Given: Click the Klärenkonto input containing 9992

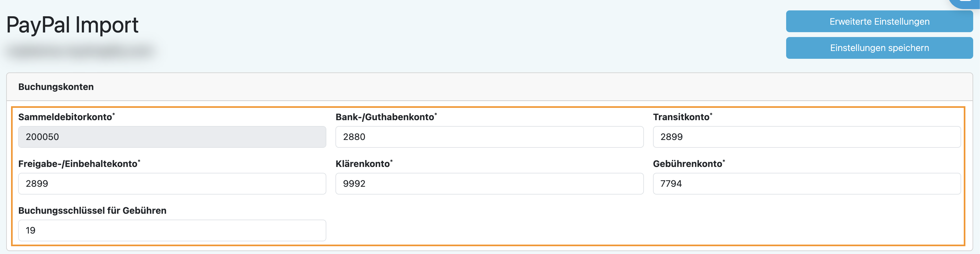Looking at the screenshot, I should pyautogui.click(x=489, y=184).
